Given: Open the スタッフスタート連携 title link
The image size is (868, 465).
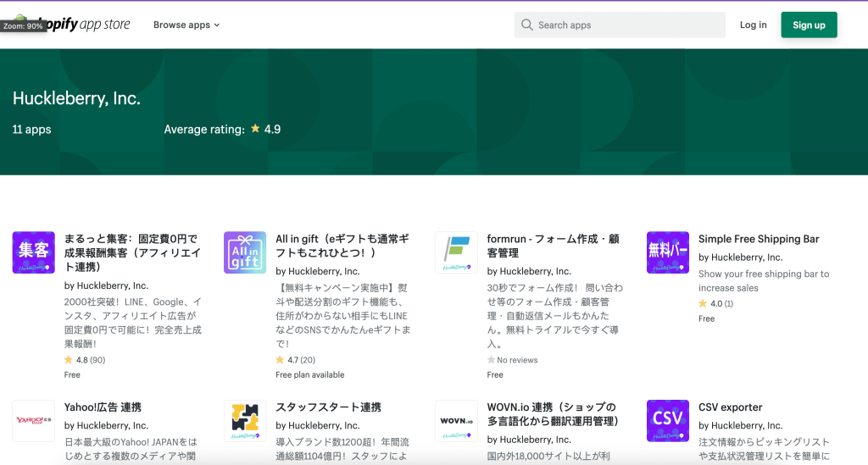Looking at the screenshot, I should pyautogui.click(x=328, y=407).
